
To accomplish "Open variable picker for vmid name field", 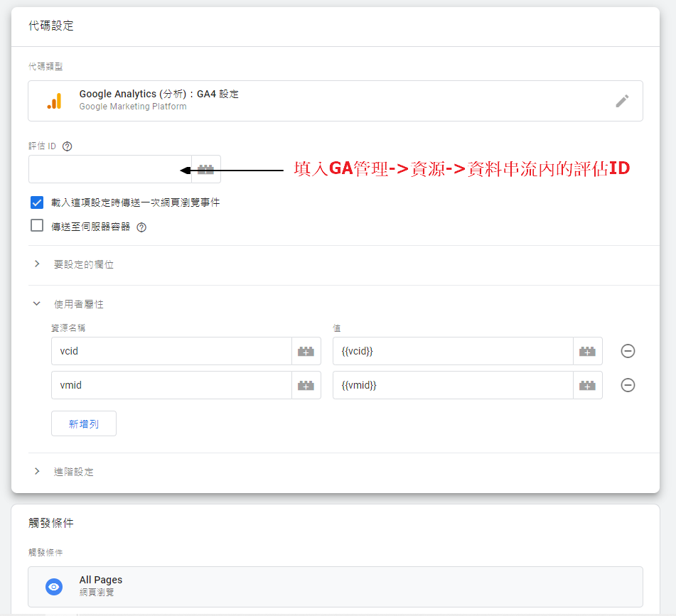I will tap(306, 385).
